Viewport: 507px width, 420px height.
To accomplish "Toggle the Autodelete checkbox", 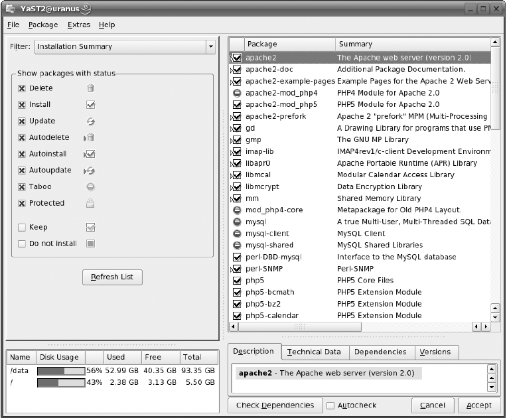I will tap(22, 138).
